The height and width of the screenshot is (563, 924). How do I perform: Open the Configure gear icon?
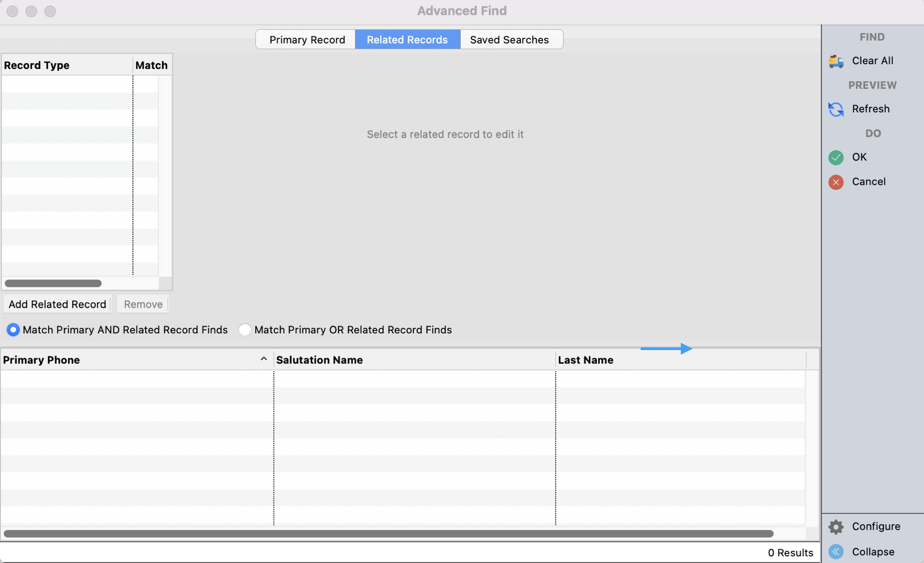[x=836, y=526]
